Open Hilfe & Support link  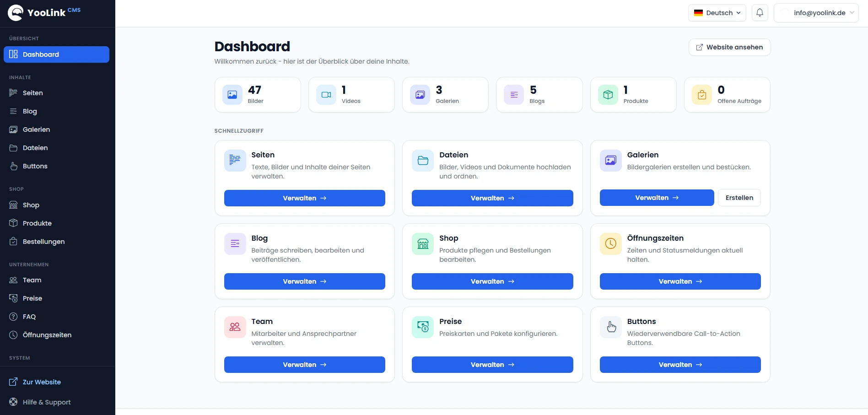click(x=56, y=402)
